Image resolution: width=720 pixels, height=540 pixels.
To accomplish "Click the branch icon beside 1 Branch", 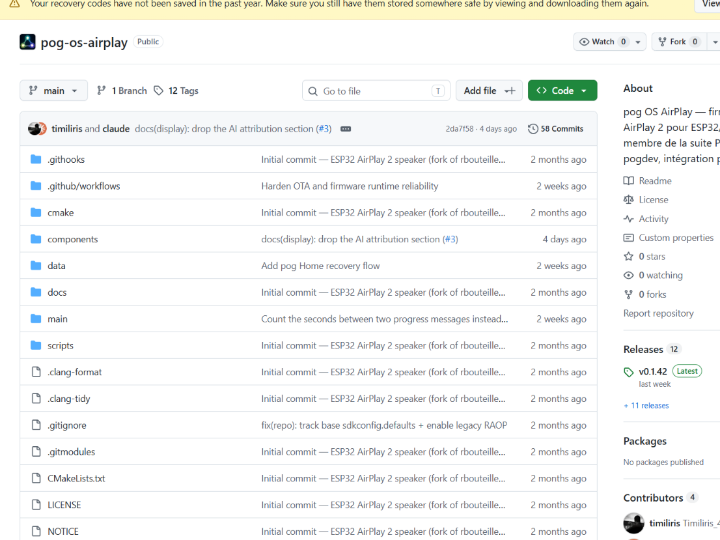I will click(x=101, y=90).
